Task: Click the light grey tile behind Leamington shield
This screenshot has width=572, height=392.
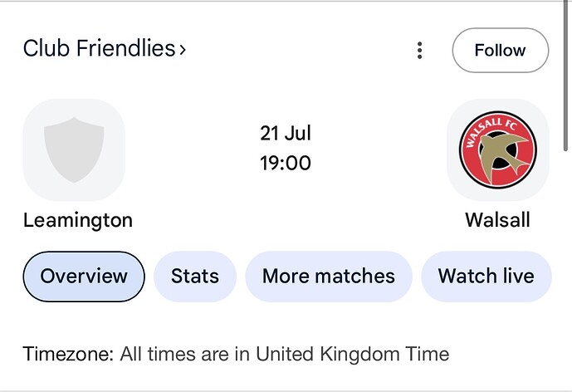Action: coord(74,149)
